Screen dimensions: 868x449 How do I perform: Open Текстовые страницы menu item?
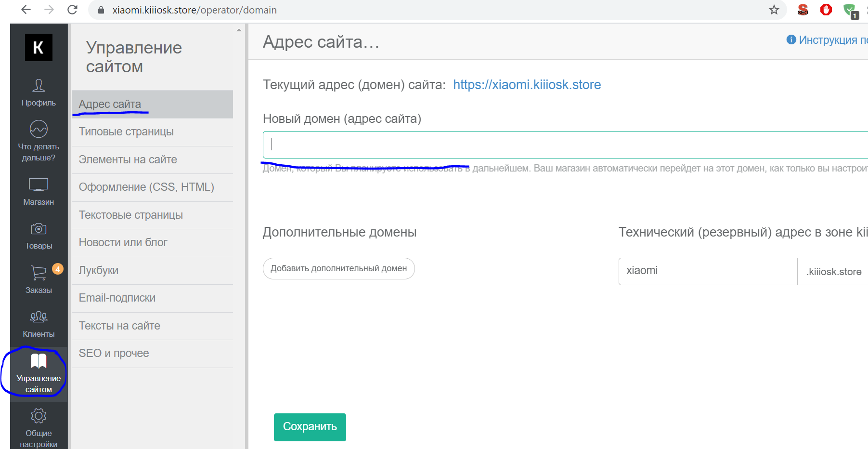152,215
